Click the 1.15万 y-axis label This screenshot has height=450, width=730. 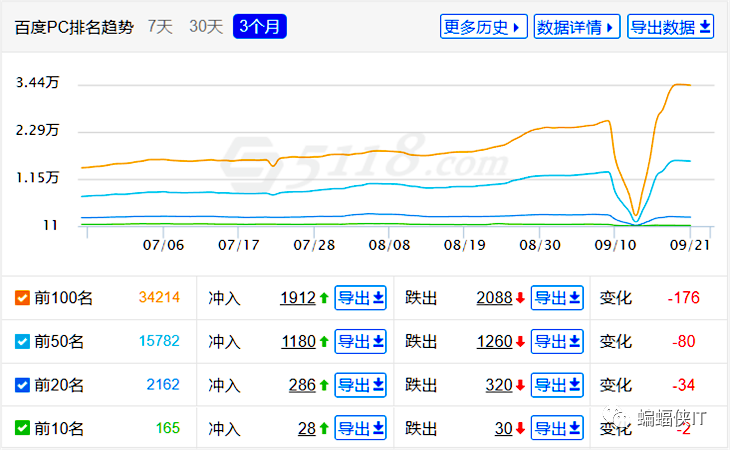coord(38,177)
